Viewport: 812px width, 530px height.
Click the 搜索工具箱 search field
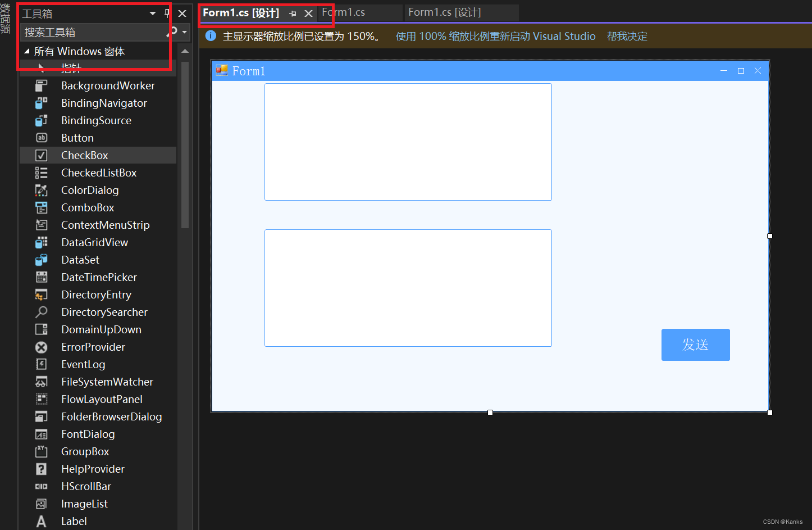click(94, 32)
